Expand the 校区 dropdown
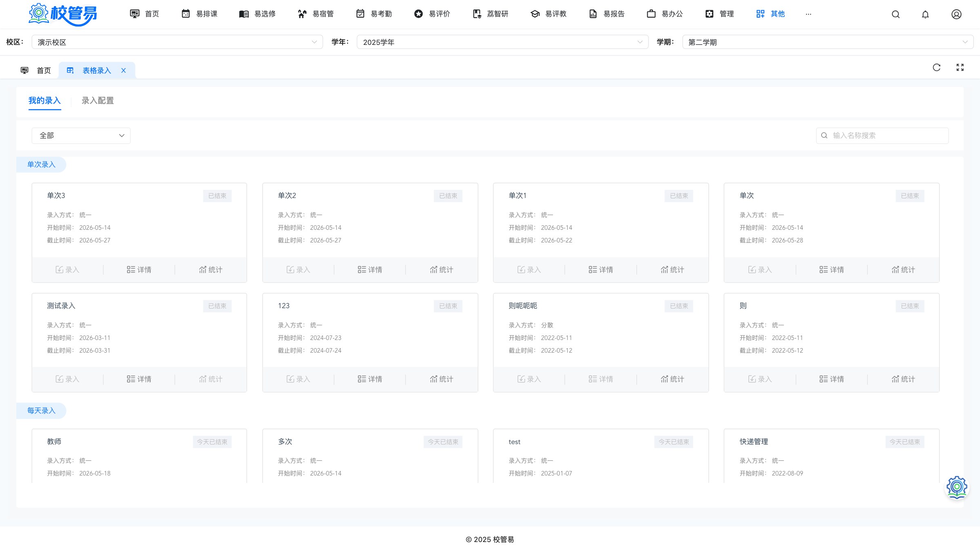The width and height of the screenshot is (980, 551). coord(177,42)
